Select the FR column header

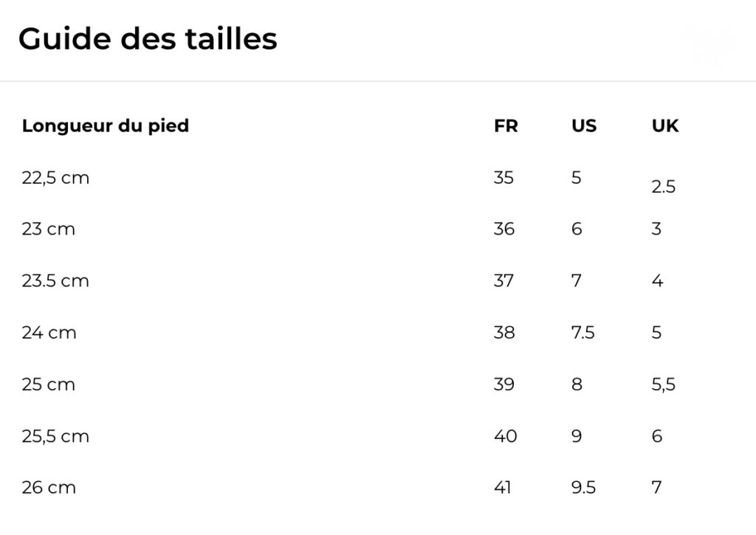click(x=506, y=126)
